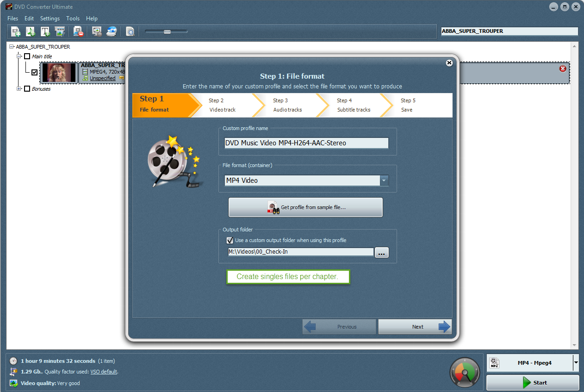Click the yellow subtitle bubble icon
Viewport: 584px width, 392px height.
click(x=121, y=78)
